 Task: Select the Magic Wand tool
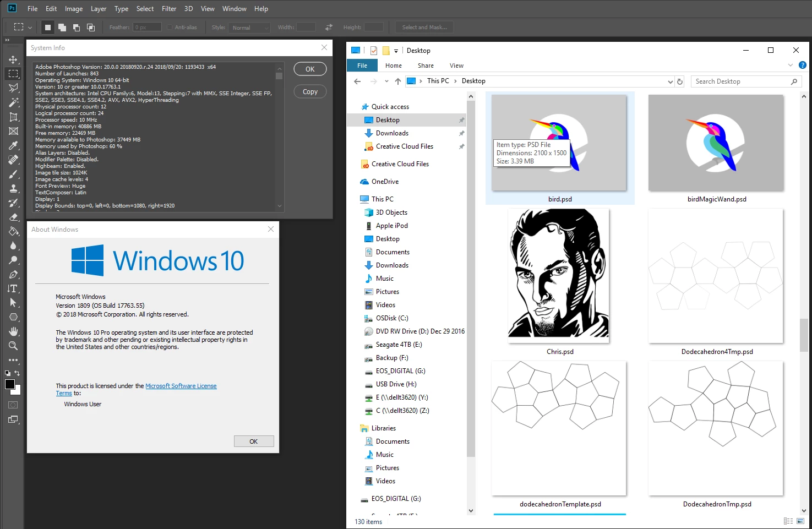point(13,102)
